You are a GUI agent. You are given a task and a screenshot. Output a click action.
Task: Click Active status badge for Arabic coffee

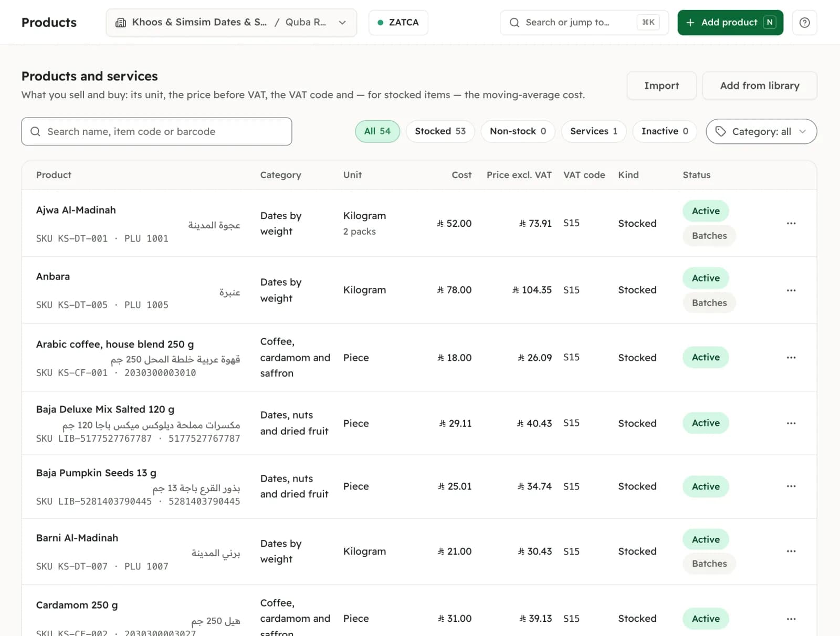(706, 357)
